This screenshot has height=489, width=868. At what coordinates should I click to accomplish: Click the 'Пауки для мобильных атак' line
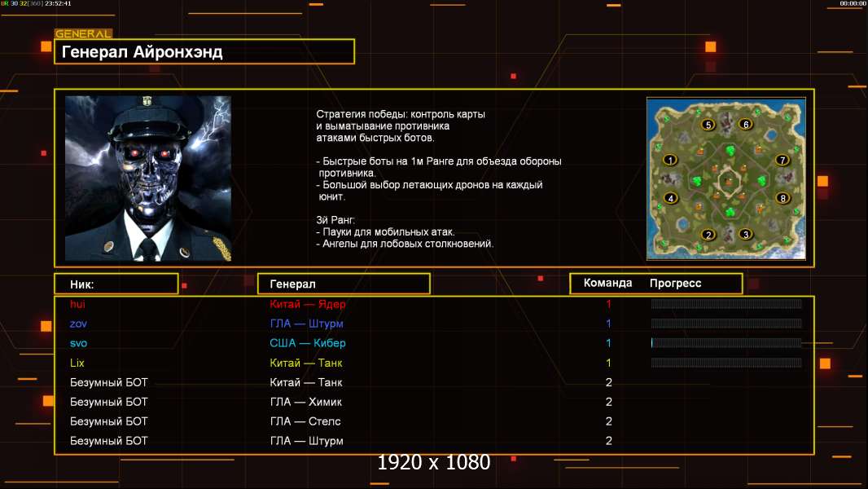385,231
